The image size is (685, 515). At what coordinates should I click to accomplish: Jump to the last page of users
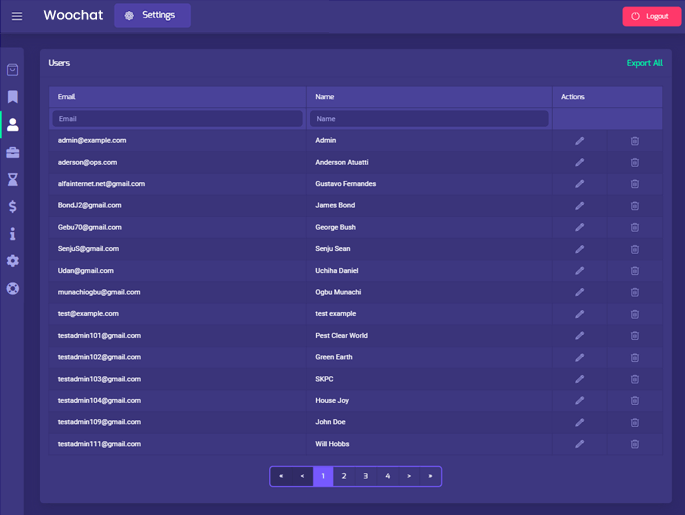pos(430,476)
